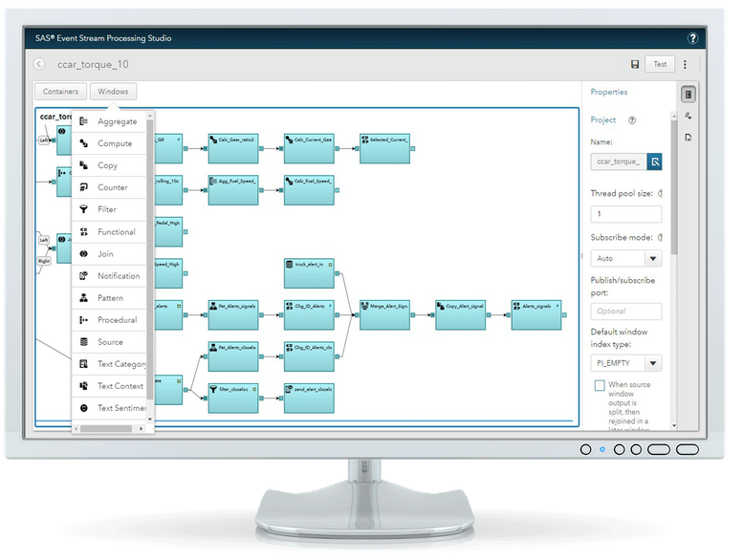
Task: Select the Merge_Alert_Sign node
Action: tap(384, 315)
